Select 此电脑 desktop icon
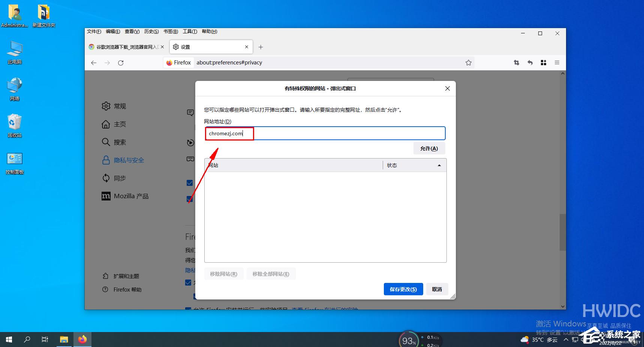Viewport: 644px width, 347px height. (x=15, y=52)
